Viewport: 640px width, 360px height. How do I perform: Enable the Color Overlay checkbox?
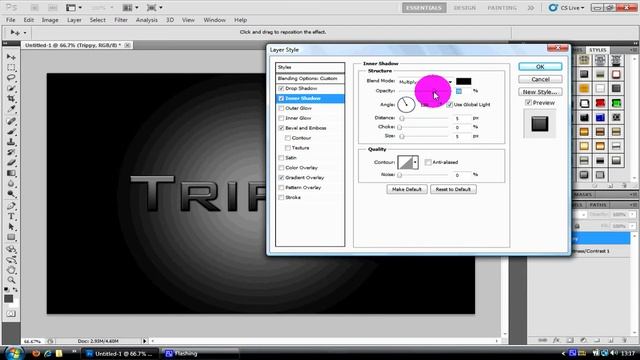point(281,168)
